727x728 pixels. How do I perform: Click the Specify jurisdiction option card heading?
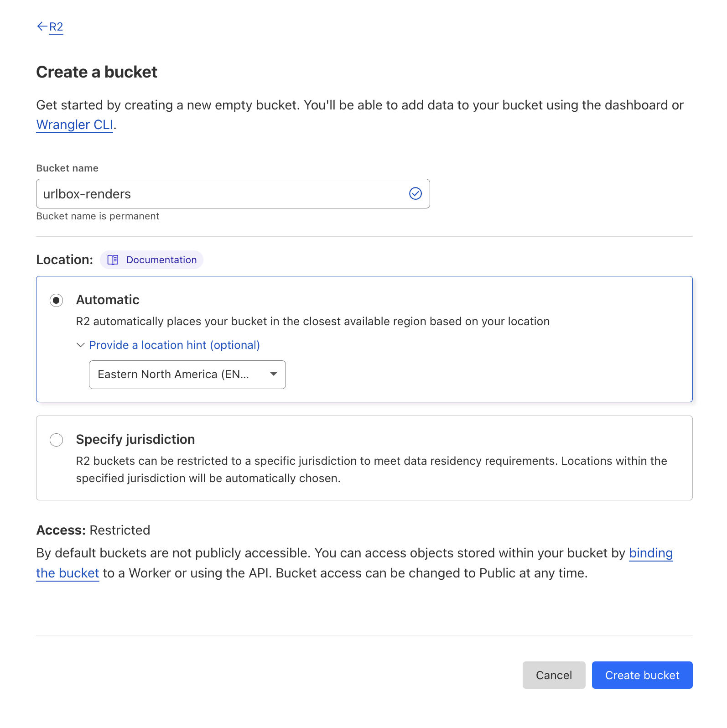[x=135, y=439]
